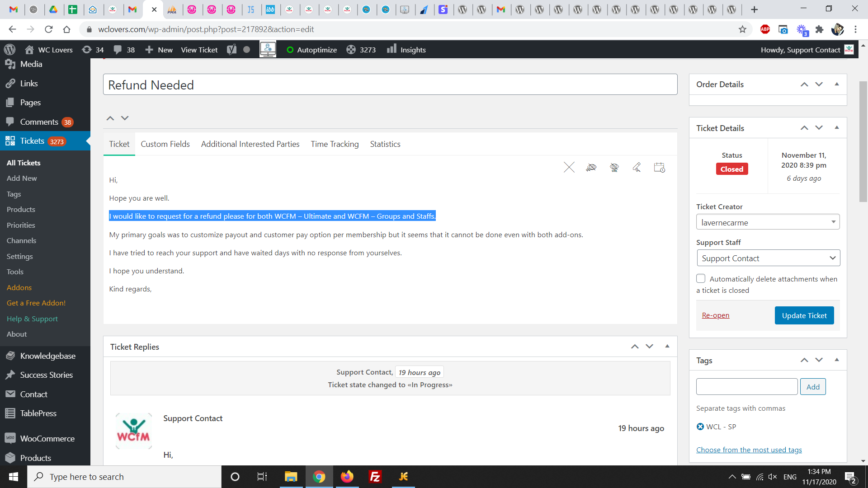Reload the page with the refresh icon

pyautogui.click(x=49, y=29)
